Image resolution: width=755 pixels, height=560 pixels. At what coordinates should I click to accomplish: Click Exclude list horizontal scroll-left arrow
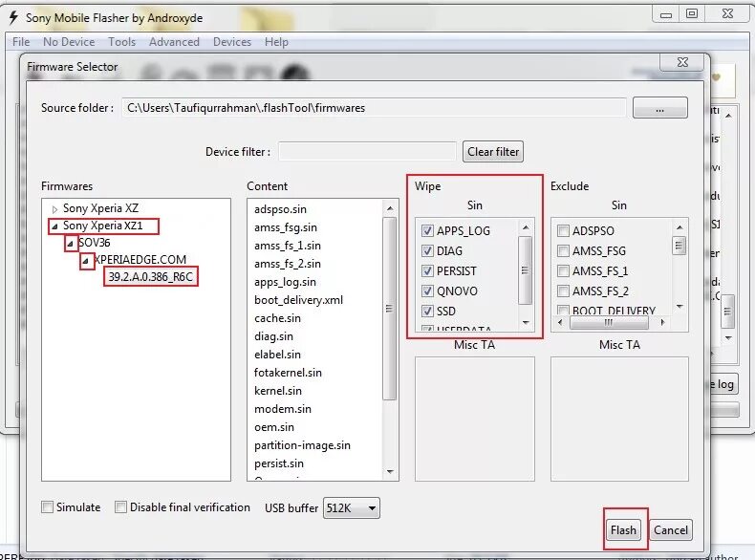[x=559, y=322]
